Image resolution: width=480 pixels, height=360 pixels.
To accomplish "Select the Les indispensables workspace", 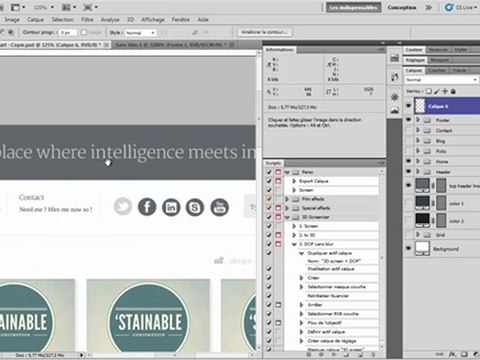I will coord(353,7).
